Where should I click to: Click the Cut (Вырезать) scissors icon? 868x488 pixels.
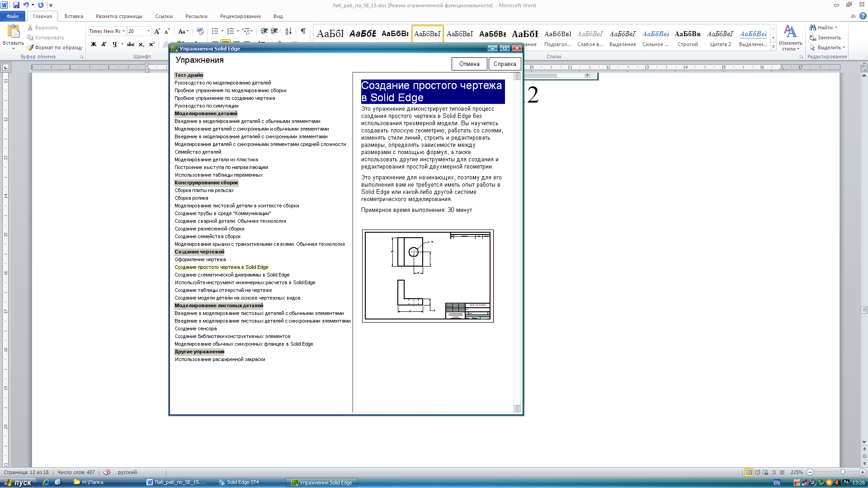(x=30, y=28)
